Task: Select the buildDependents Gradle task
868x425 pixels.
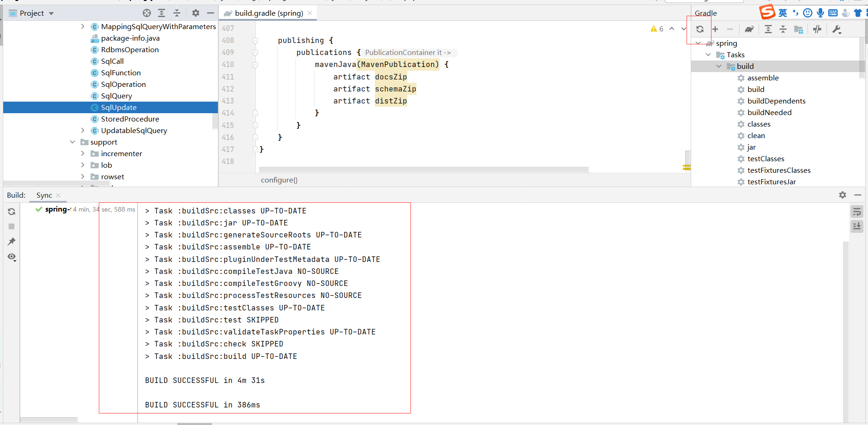Action: pos(776,101)
